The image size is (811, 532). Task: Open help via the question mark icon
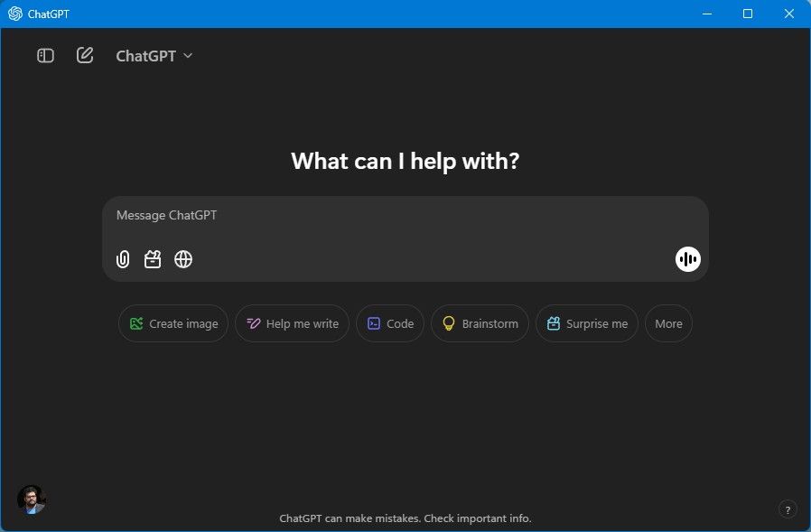(787, 509)
